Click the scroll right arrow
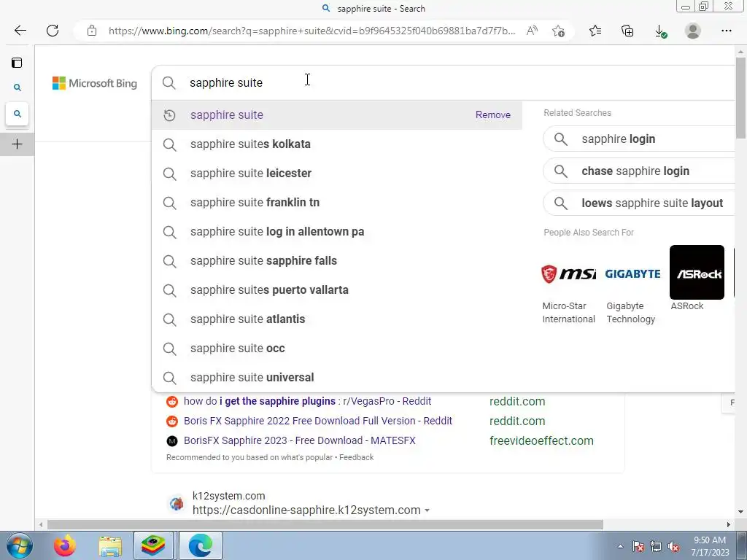 (729, 525)
